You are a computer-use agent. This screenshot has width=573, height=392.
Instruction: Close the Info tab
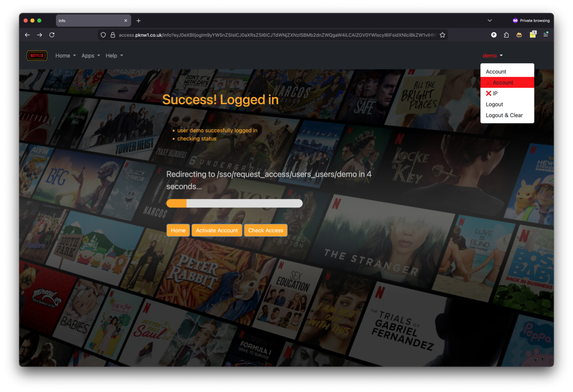pos(126,20)
